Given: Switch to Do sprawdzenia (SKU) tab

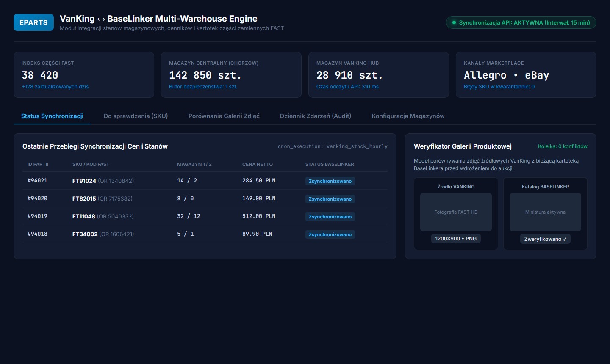Looking at the screenshot, I should click(x=136, y=116).
